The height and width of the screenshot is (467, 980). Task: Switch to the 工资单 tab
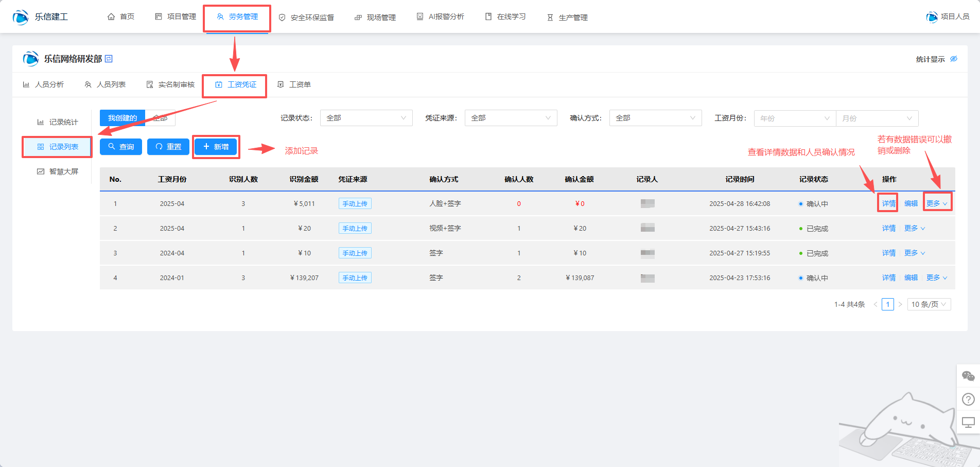294,84
